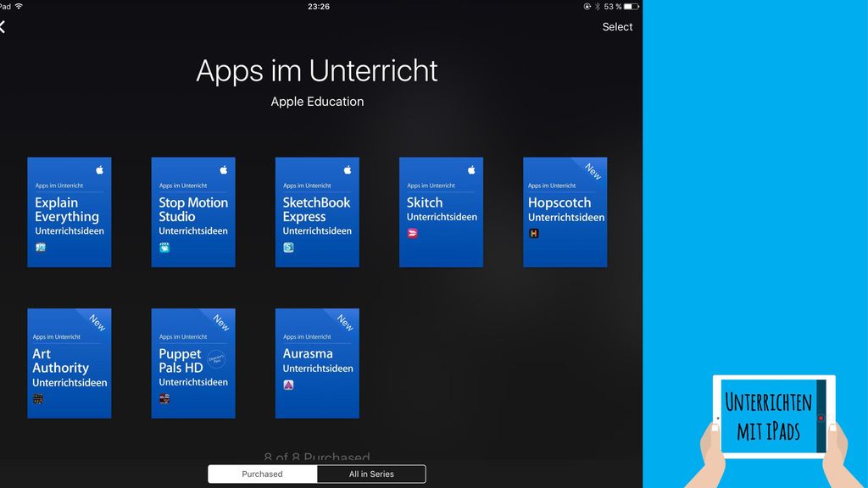868x488 pixels.
Task: Open the Skitch Unterrichtsideen book
Action: click(x=441, y=212)
